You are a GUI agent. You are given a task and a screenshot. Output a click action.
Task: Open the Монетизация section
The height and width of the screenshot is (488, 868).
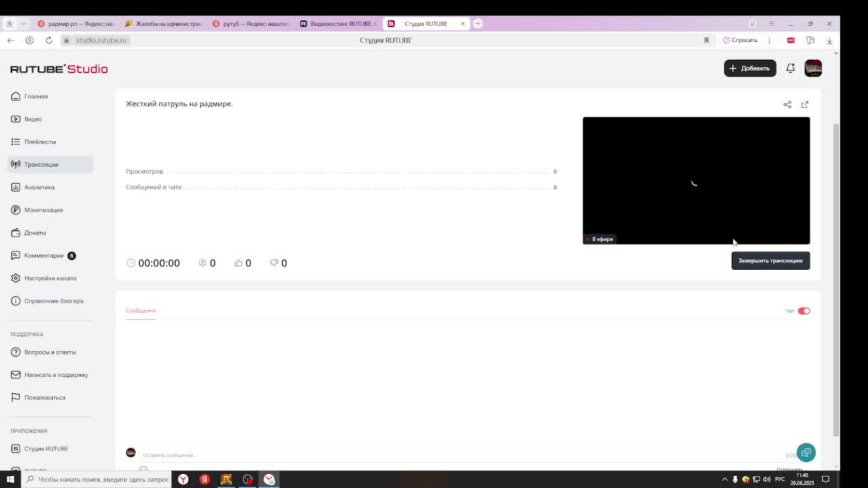[x=43, y=210]
